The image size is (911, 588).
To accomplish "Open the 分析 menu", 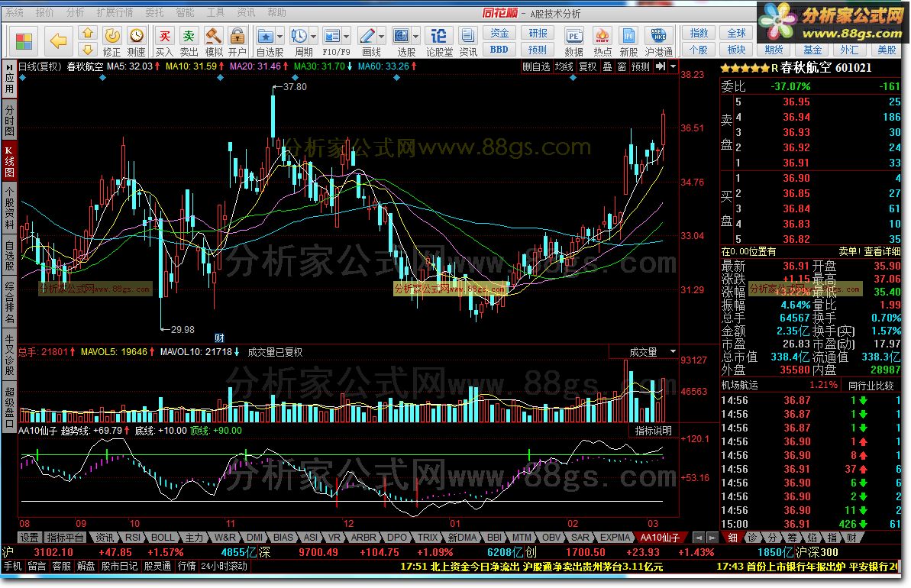I will tap(75, 12).
